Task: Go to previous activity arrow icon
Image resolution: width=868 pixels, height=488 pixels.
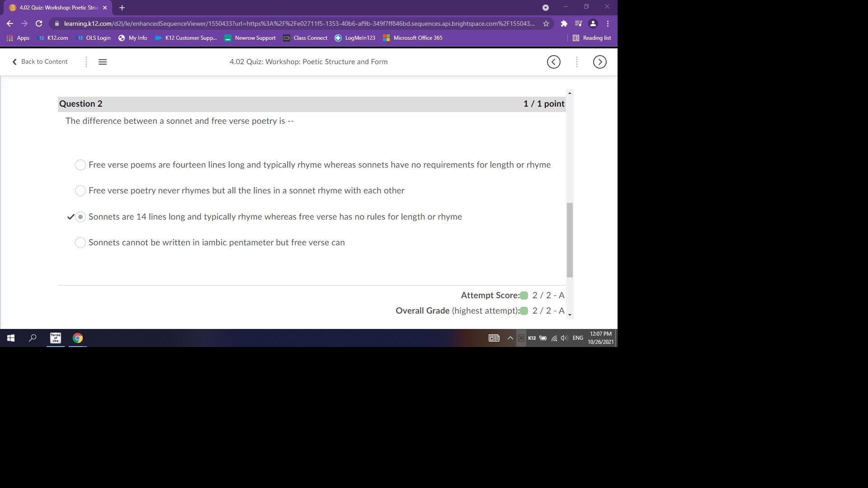Action: click(x=553, y=62)
